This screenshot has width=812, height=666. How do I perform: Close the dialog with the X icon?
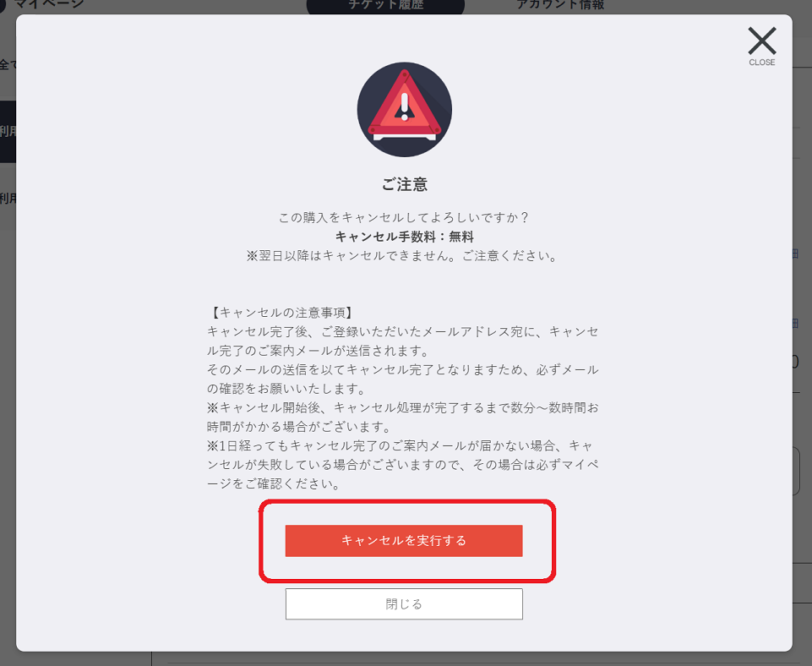(762, 41)
